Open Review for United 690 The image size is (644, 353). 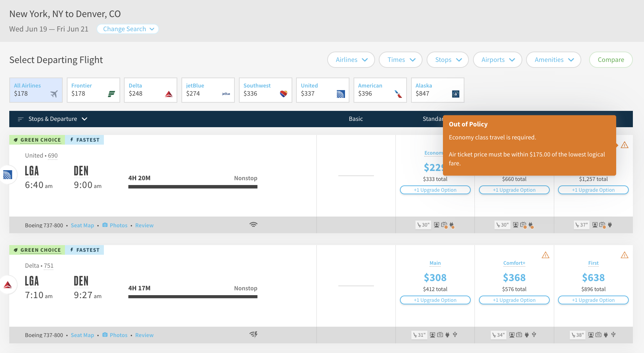[x=144, y=225]
